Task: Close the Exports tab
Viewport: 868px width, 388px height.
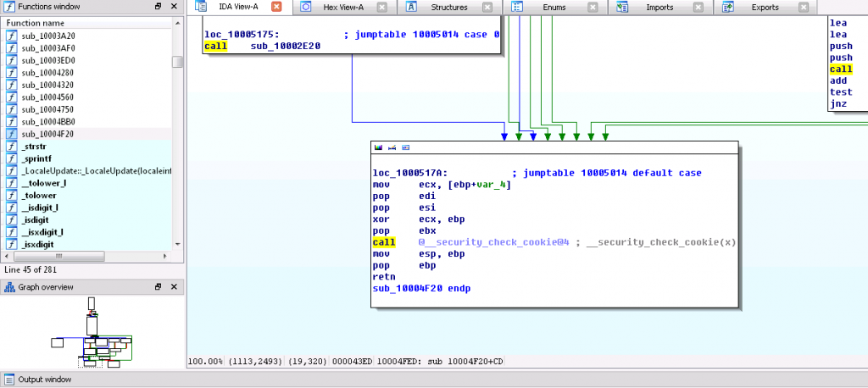Action: (803, 7)
